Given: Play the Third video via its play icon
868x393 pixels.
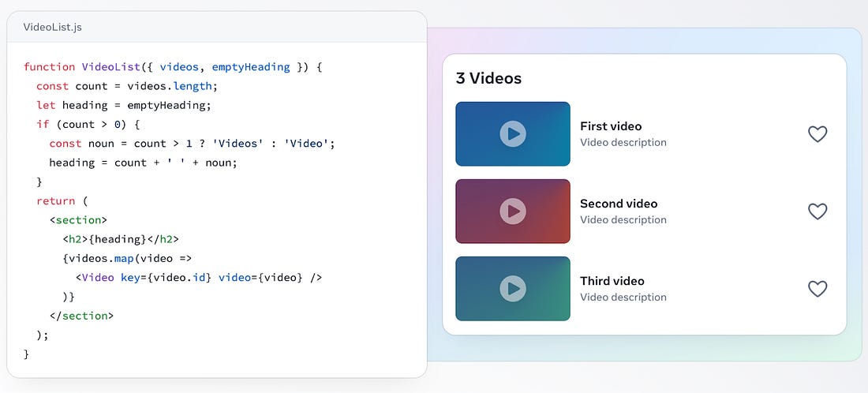Looking at the screenshot, I should click(x=513, y=289).
